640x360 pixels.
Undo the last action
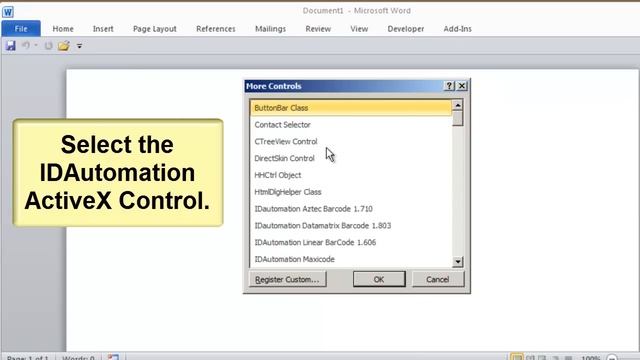pos(26,45)
